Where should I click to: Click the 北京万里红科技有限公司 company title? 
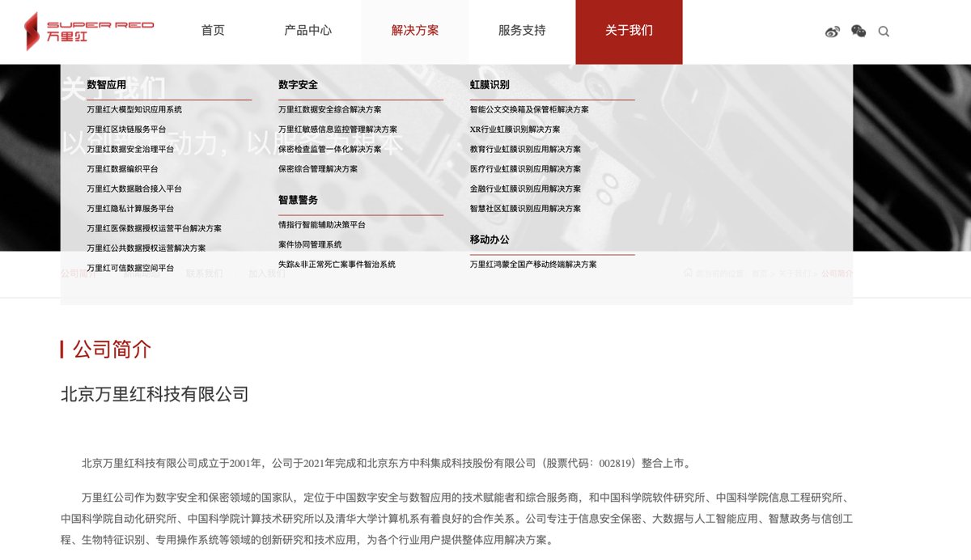click(x=155, y=394)
